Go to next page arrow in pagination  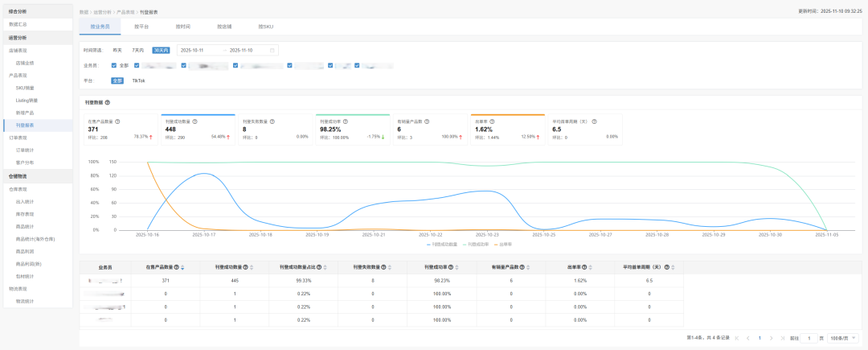pos(772,338)
